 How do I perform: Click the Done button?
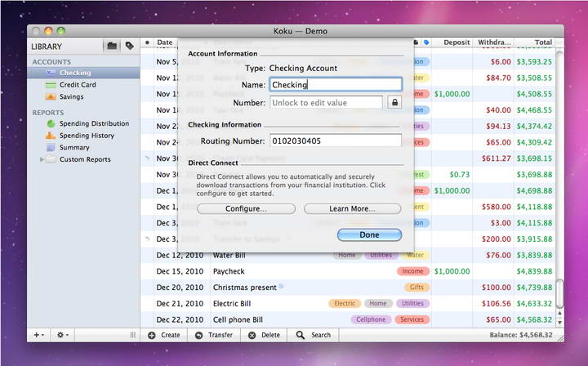[369, 234]
